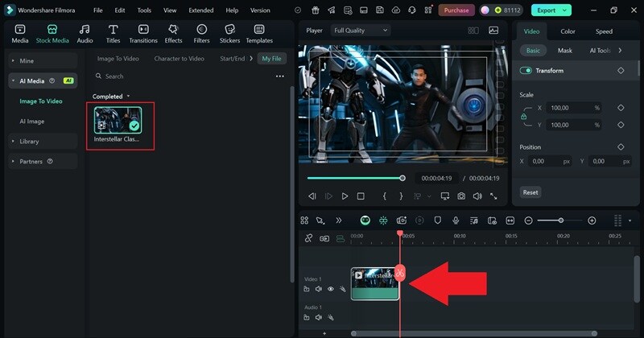Click the Purchase button
The width and height of the screenshot is (644, 338).
coord(456,10)
